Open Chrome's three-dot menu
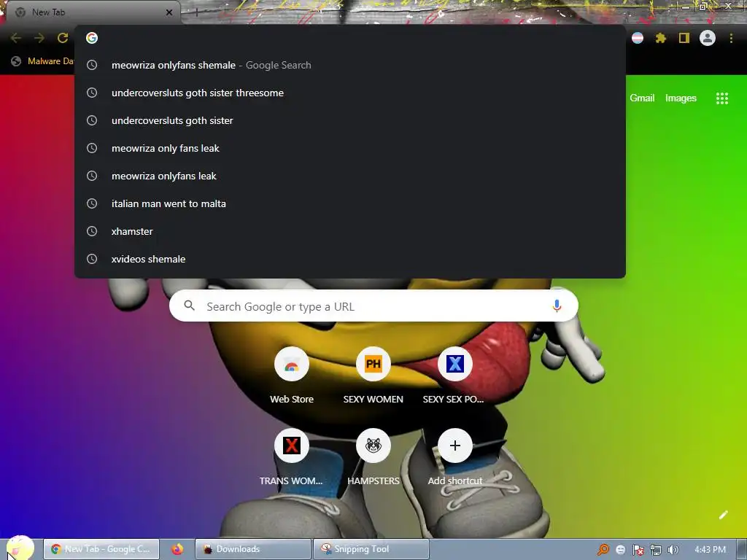747x560 pixels. point(731,38)
